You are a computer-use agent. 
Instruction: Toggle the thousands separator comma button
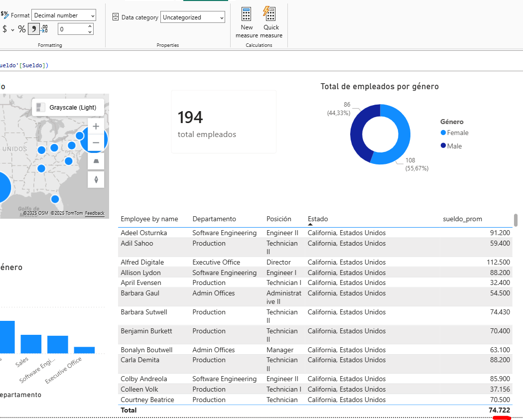34,29
